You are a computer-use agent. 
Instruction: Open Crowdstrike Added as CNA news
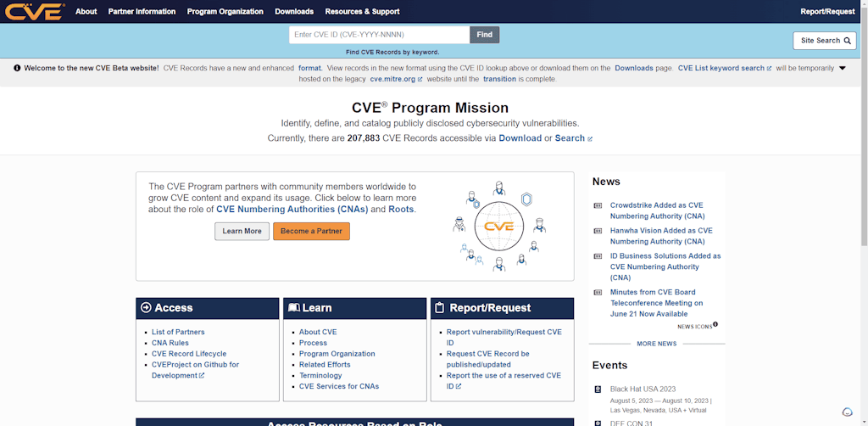pyautogui.click(x=657, y=210)
